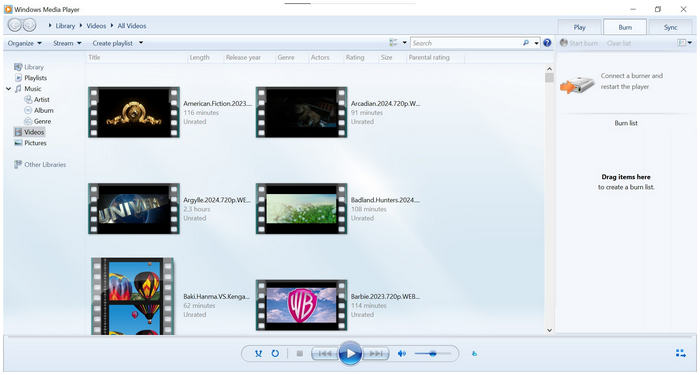Adjust the volume slider
Viewport: 700px width, 375px height.
coord(432,354)
